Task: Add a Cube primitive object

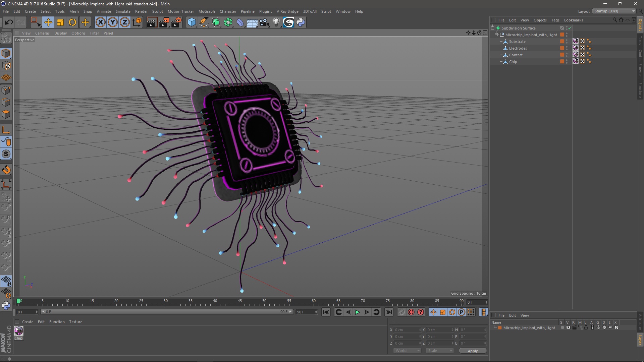Action: tap(192, 22)
